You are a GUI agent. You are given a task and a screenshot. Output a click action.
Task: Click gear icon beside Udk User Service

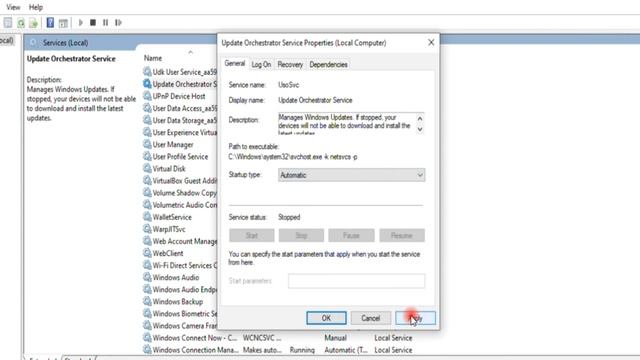pyautogui.click(x=147, y=71)
